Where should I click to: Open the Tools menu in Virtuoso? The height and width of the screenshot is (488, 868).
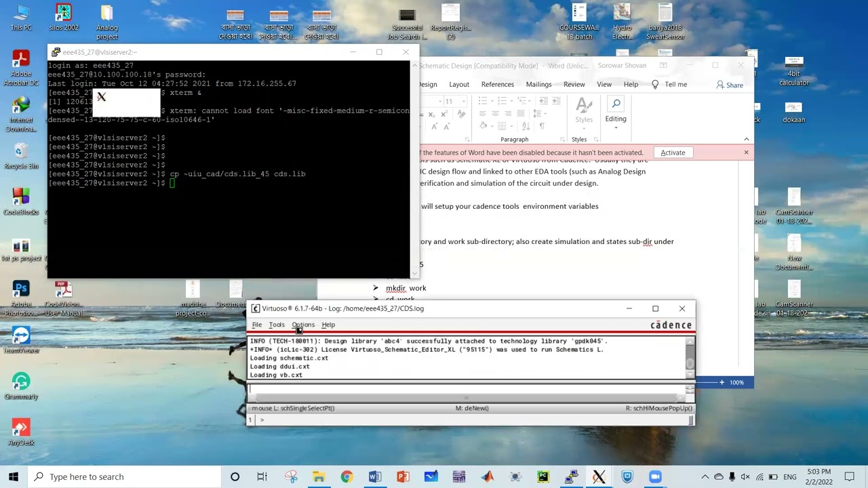[x=277, y=325]
